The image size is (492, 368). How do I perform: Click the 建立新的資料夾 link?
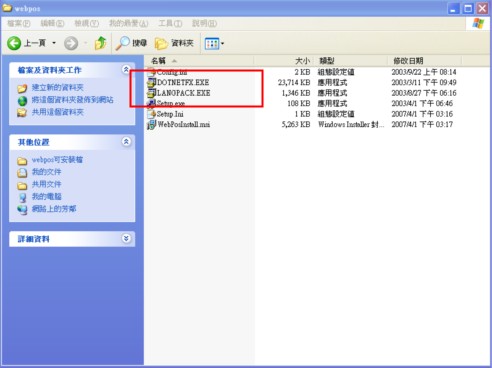(57, 88)
